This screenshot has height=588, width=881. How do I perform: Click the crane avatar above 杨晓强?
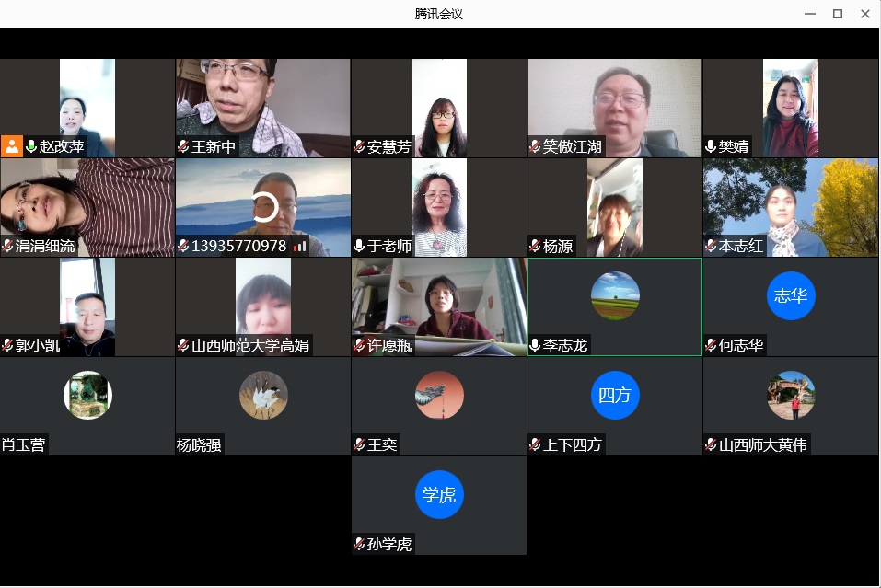tap(263, 395)
